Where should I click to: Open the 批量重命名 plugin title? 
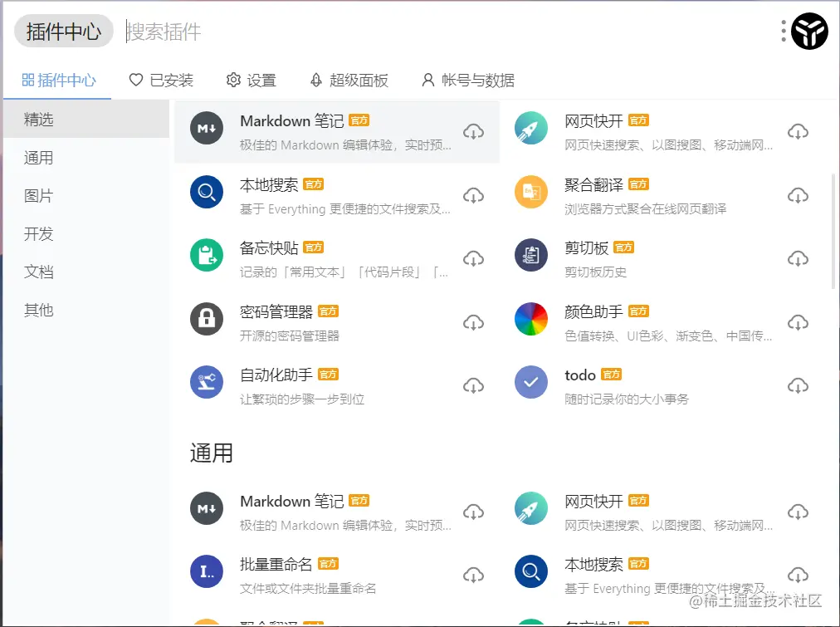pyautogui.click(x=276, y=565)
